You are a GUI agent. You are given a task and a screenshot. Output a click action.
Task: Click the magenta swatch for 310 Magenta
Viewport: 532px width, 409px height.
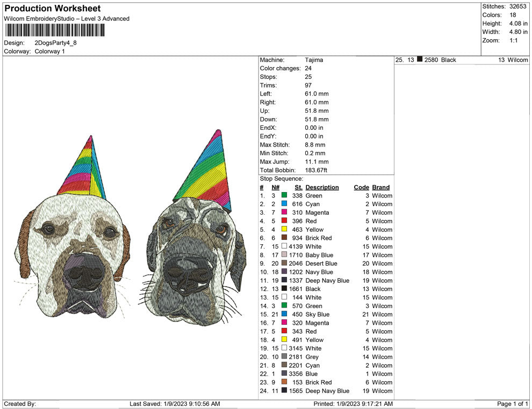pyautogui.click(x=284, y=212)
